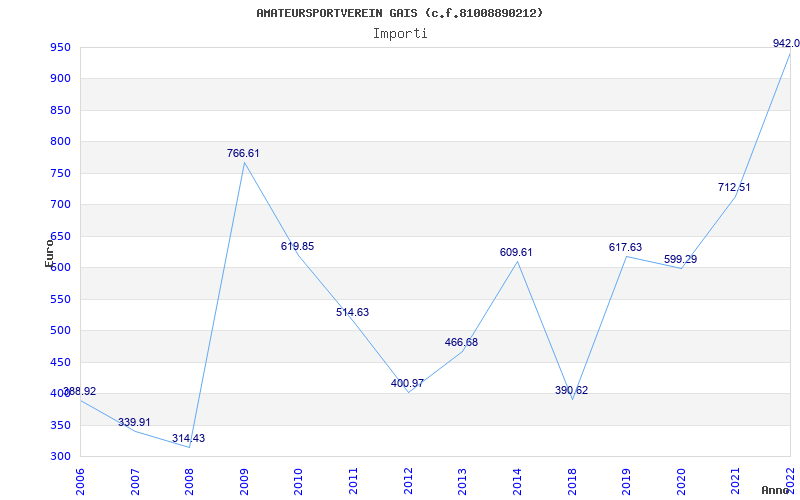Click the 2010 x-axis label
This screenshot has width=800, height=500.
pos(298,482)
